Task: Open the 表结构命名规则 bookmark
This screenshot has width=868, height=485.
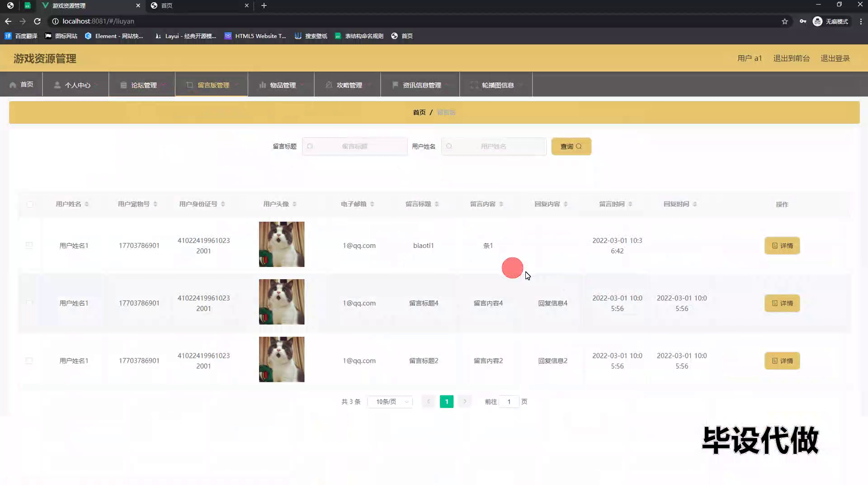Action: coord(359,36)
